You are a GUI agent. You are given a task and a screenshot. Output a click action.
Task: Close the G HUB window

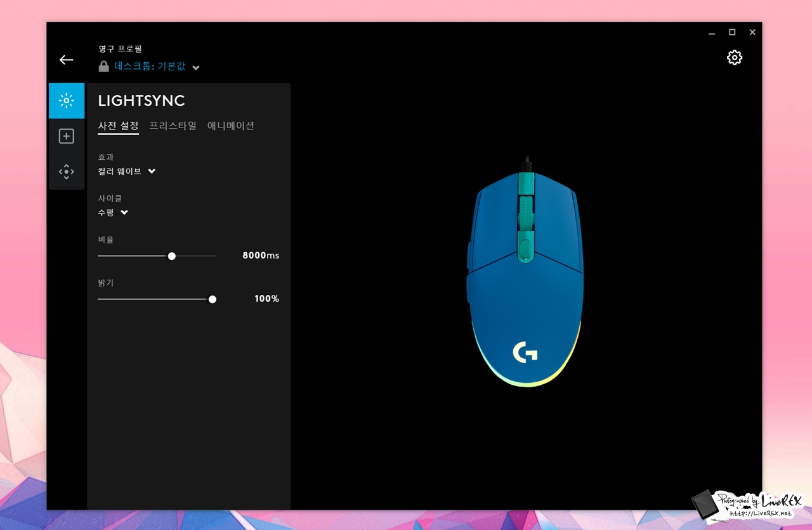pyautogui.click(x=752, y=32)
